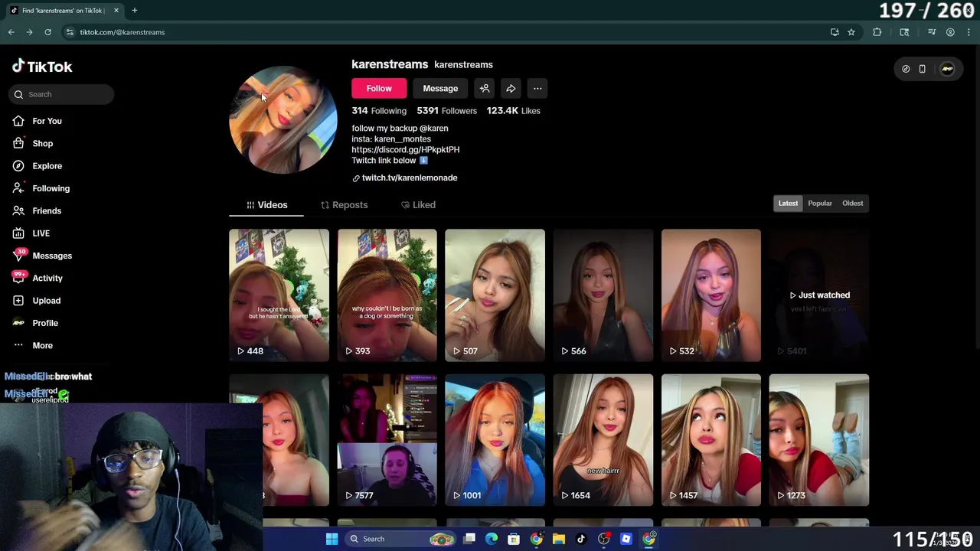The height and width of the screenshot is (551, 980).
Task: Open the 5391 Followers list
Action: (x=447, y=111)
